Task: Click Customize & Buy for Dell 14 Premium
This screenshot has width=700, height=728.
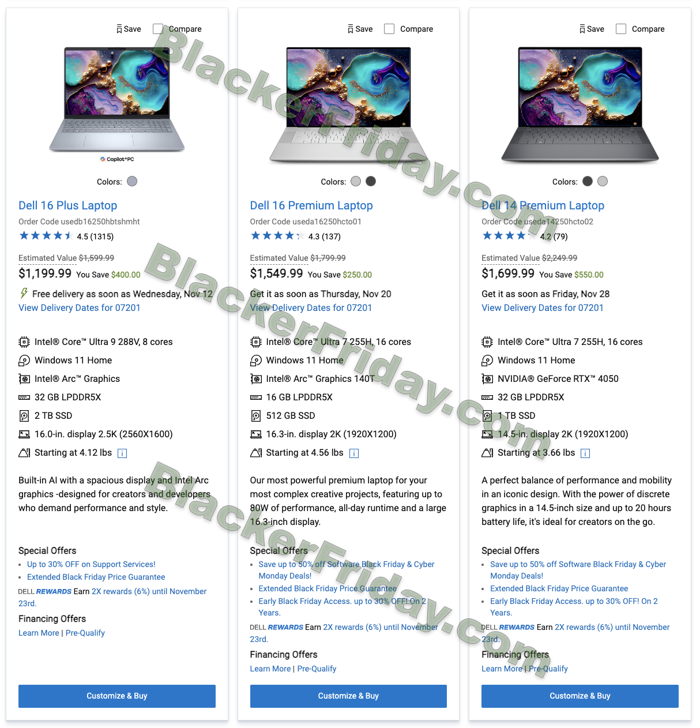Action: (580, 696)
